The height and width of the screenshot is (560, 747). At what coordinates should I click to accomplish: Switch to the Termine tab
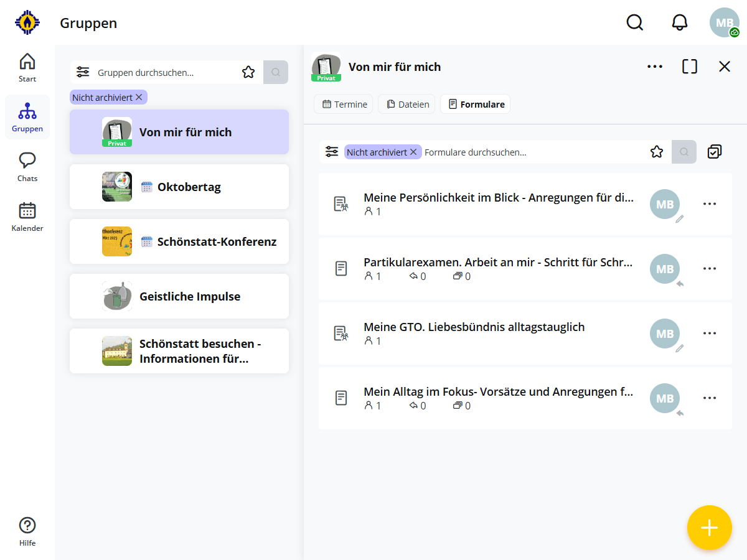(344, 105)
